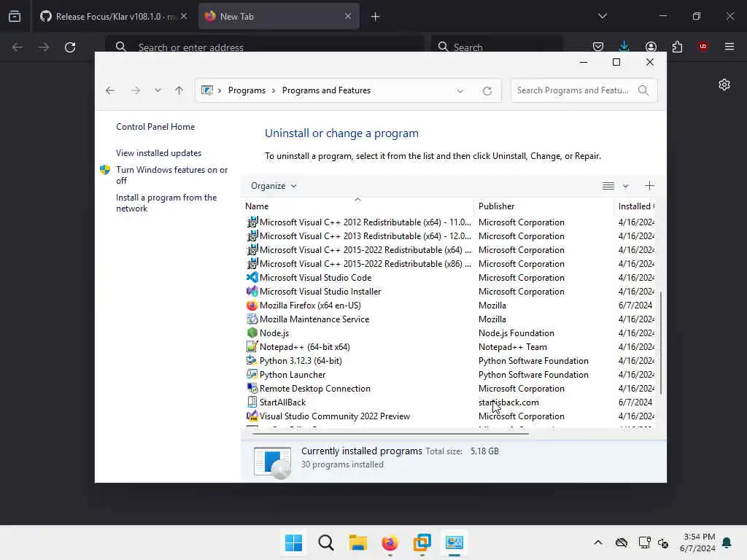This screenshot has height=560, width=747.
Task: Open a new browser tab with the plus button
Action: 376,17
